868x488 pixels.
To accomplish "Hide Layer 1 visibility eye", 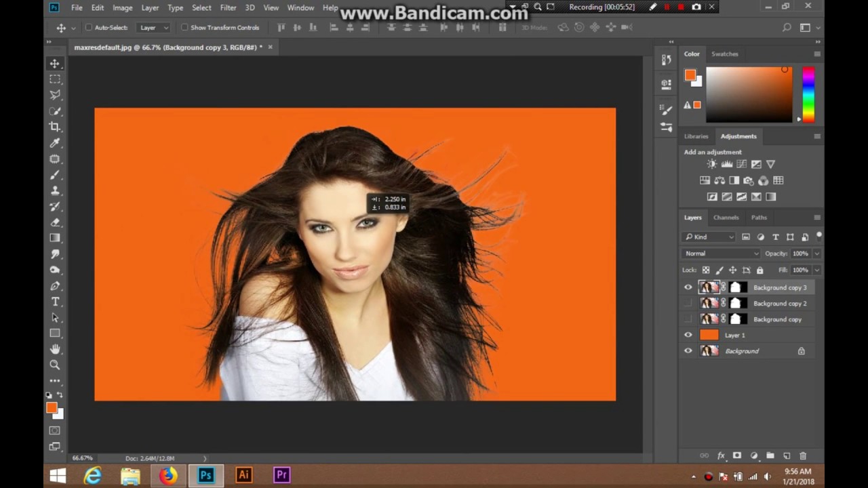I will [688, 335].
